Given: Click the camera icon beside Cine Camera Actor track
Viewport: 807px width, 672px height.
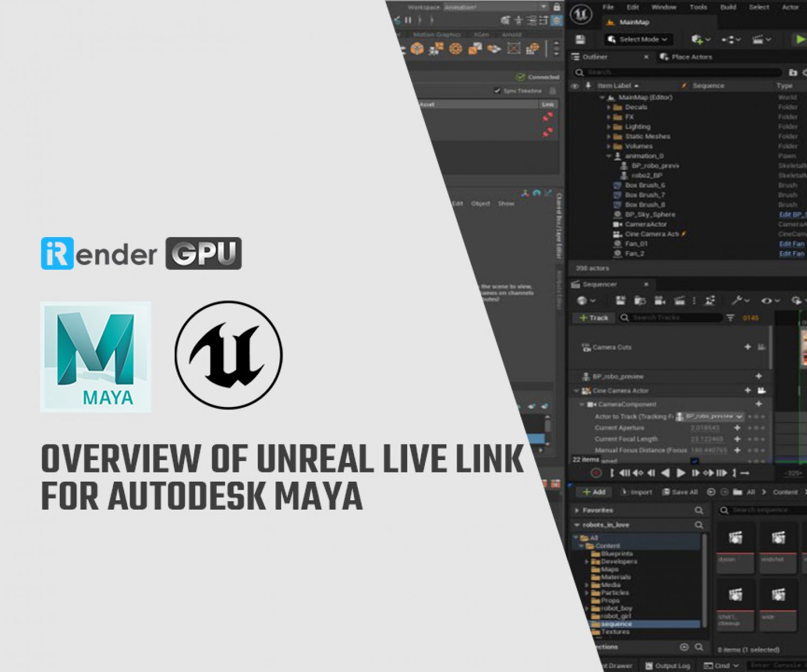Looking at the screenshot, I should click(761, 390).
